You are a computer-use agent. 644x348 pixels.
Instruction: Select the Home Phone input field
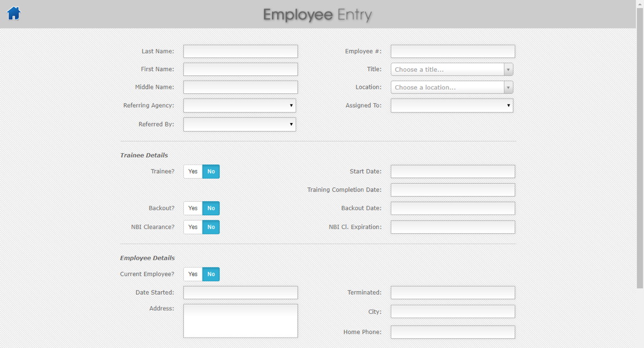point(451,332)
